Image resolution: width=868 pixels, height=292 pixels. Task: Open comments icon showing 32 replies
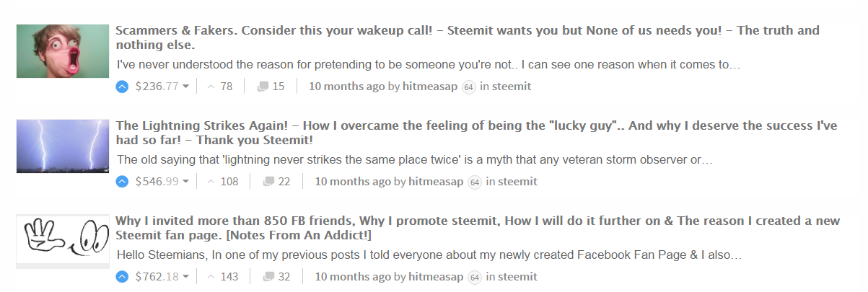270,277
